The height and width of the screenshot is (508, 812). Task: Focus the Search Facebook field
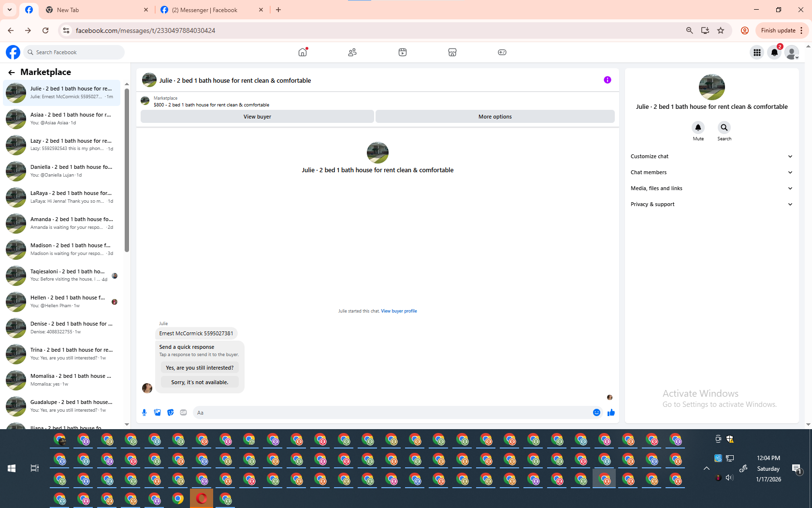[x=74, y=52]
